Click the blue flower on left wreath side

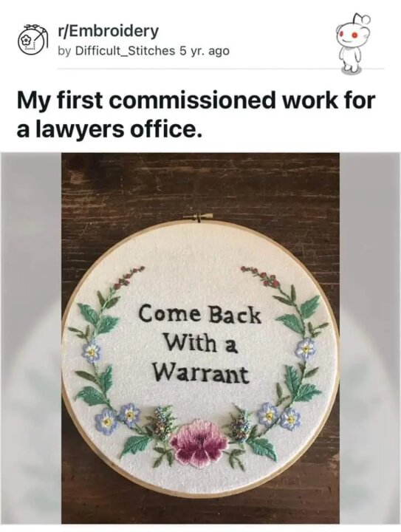click(x=91, y=352)
